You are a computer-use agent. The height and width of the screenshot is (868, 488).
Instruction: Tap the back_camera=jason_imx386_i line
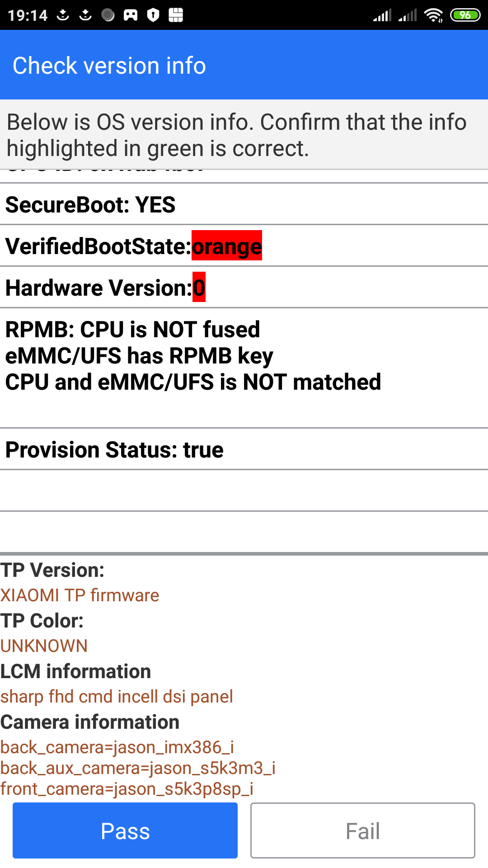[117, 747]
